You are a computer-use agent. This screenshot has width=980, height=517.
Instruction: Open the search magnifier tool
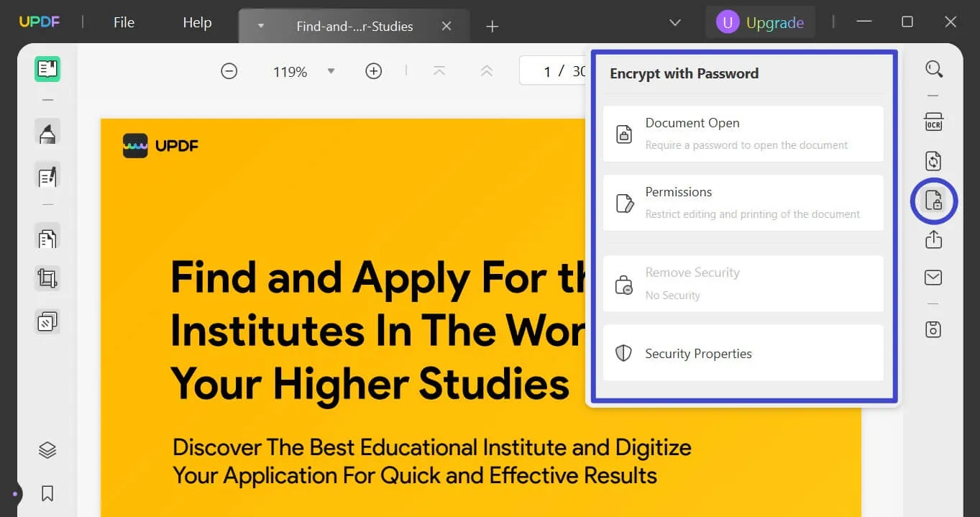(933, 69)
